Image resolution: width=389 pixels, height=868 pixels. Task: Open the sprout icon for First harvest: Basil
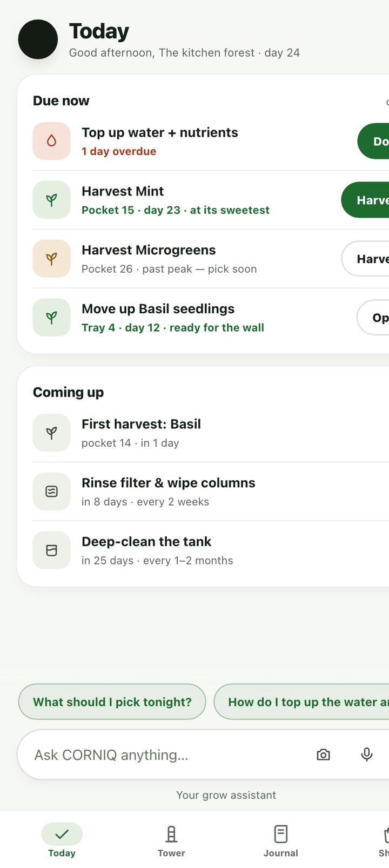click(51, 433)
